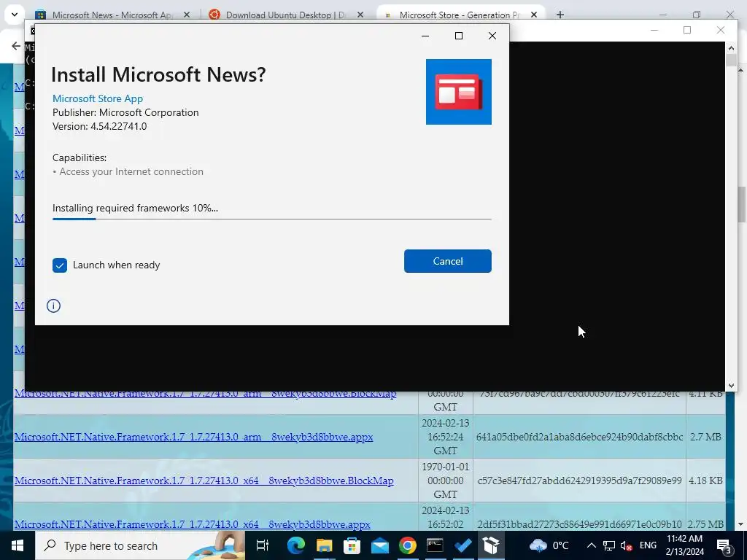The height and width of the screenshot is (560, 747).
Task: Click the installation progress bar
Action: click(271, 219)
